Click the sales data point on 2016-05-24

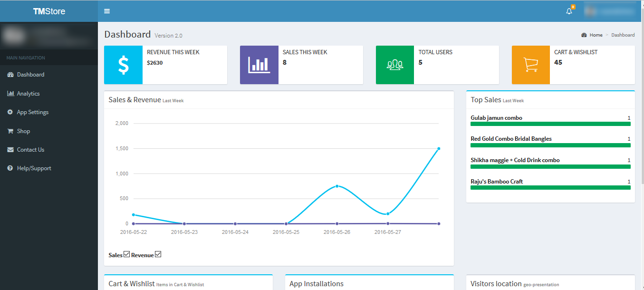tap(235, 223)
